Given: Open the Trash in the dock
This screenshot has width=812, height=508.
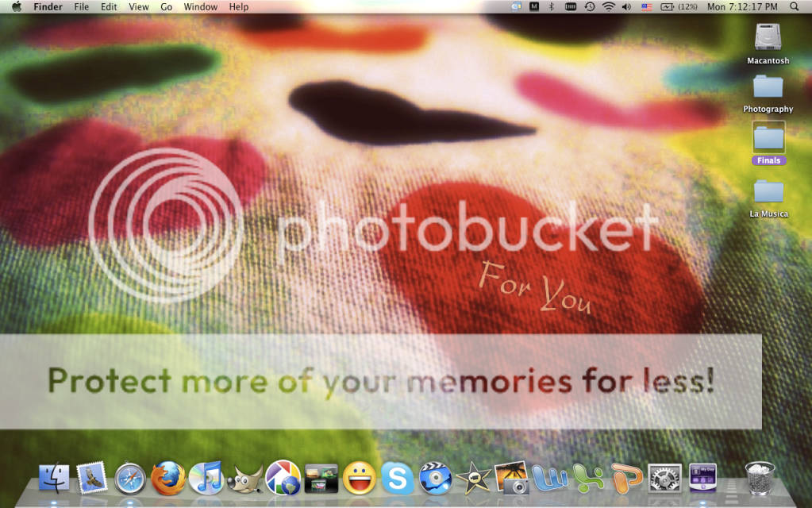Looking at the screenshot, I should [x=760, y=478].
